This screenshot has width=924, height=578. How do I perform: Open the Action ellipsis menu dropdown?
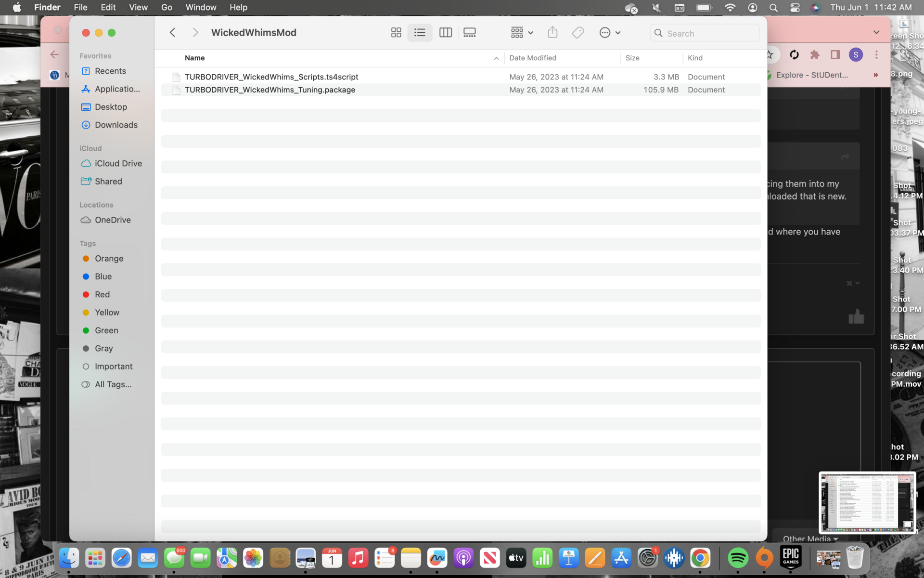tap(610, 33)
